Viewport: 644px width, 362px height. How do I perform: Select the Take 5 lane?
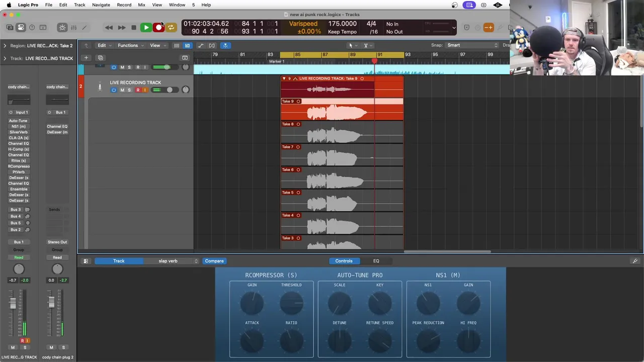[342, 202]
